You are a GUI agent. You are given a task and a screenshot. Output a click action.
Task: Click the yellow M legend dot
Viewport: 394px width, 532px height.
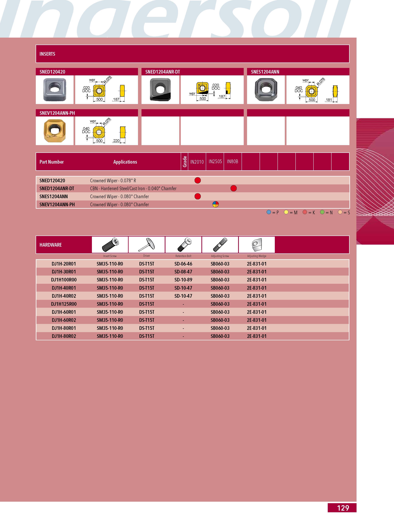coord(286,212)
